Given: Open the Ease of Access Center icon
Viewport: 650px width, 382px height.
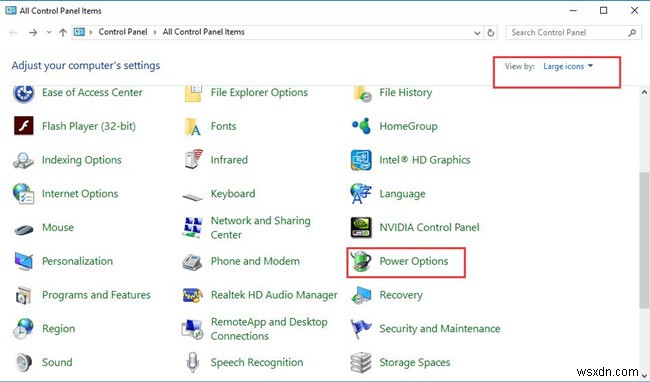Looking at the screenshot, I should coord(24,93).
